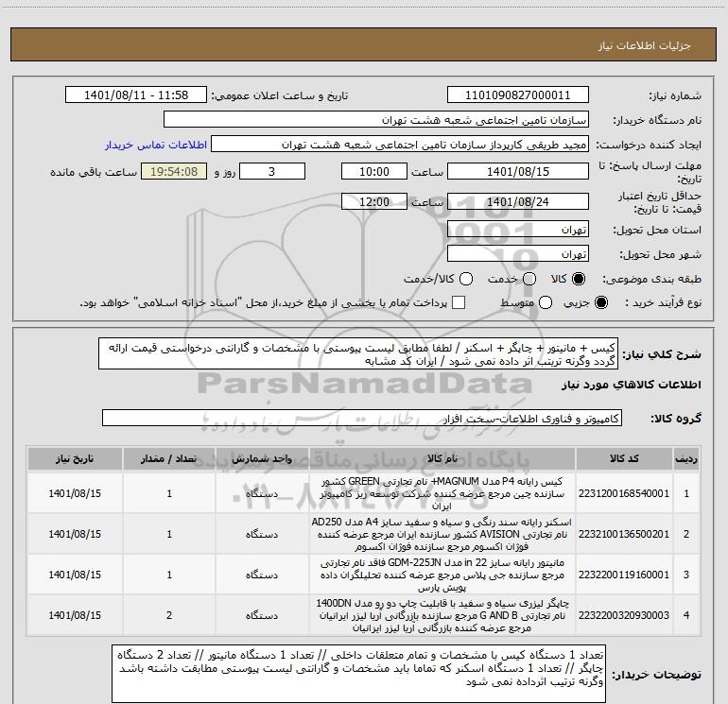Screen dimensions: 728x704
Task: Click the request creator name field
Action: [400, 145]
